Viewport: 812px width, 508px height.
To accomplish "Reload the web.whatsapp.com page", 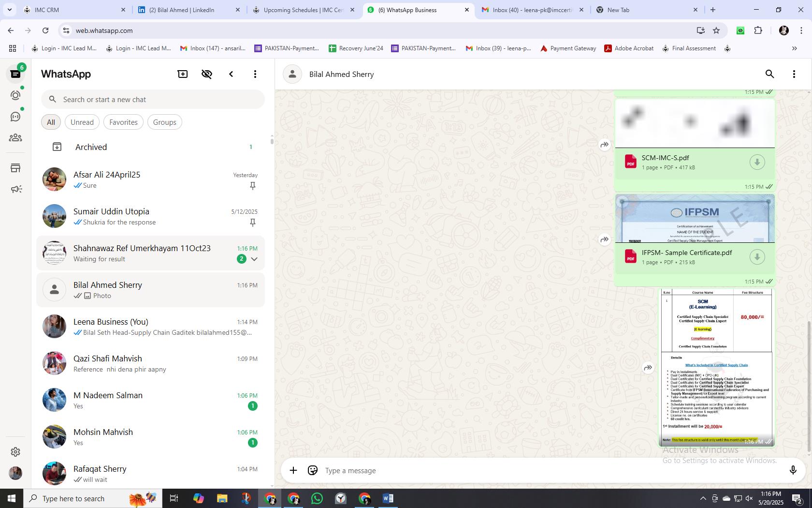I will pyautogui.click(x=45, y=30).
